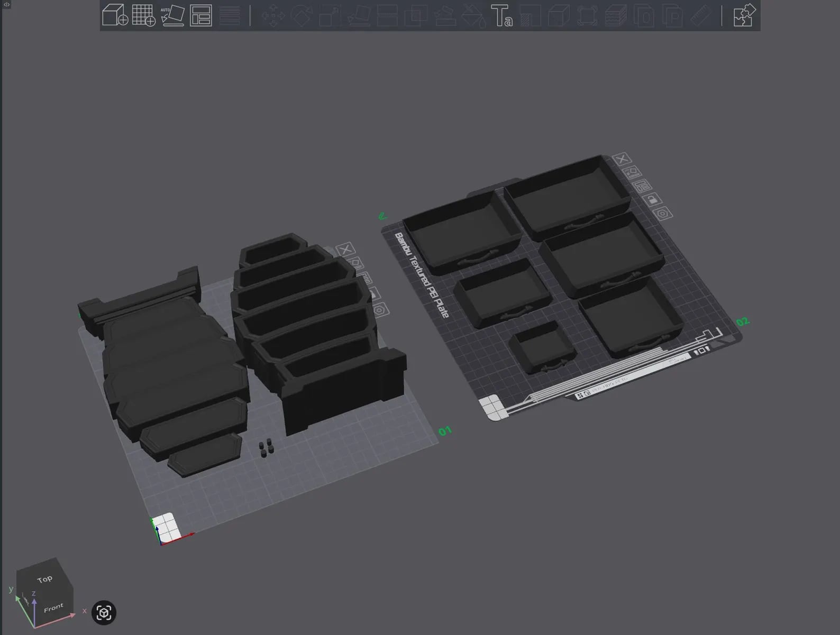This screenshot has height=635, width=840.
Task: Open the Measure ruler tool
Action: [701, 15]
